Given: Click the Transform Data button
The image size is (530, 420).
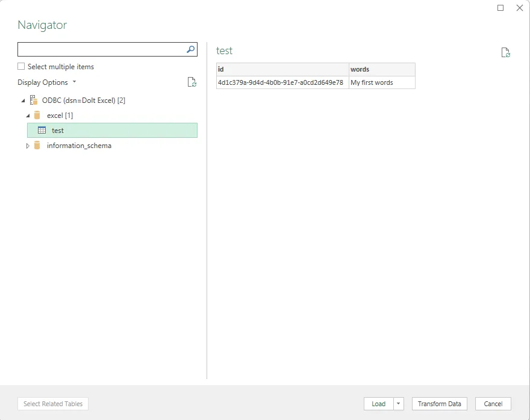Looking at the screenshot, I should point(439,404).
